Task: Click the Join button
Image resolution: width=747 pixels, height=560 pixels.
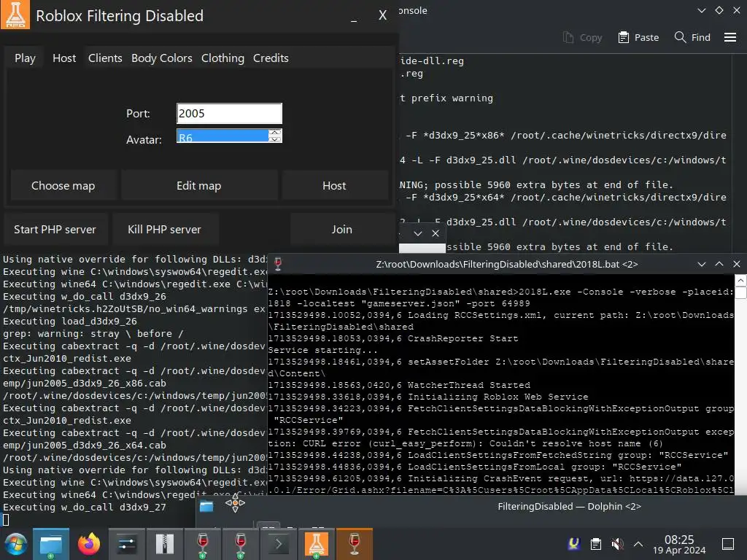Action: [341, 230]
